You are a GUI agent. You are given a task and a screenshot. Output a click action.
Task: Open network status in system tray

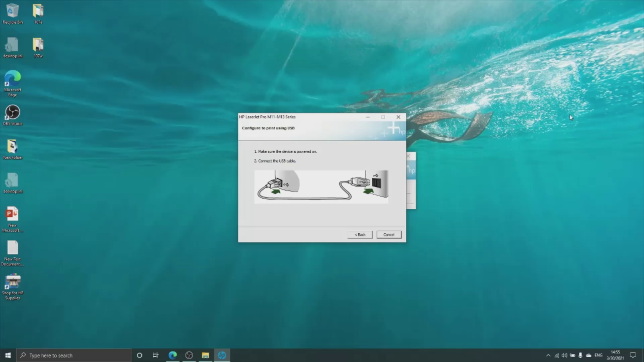[x=557, y=355]
